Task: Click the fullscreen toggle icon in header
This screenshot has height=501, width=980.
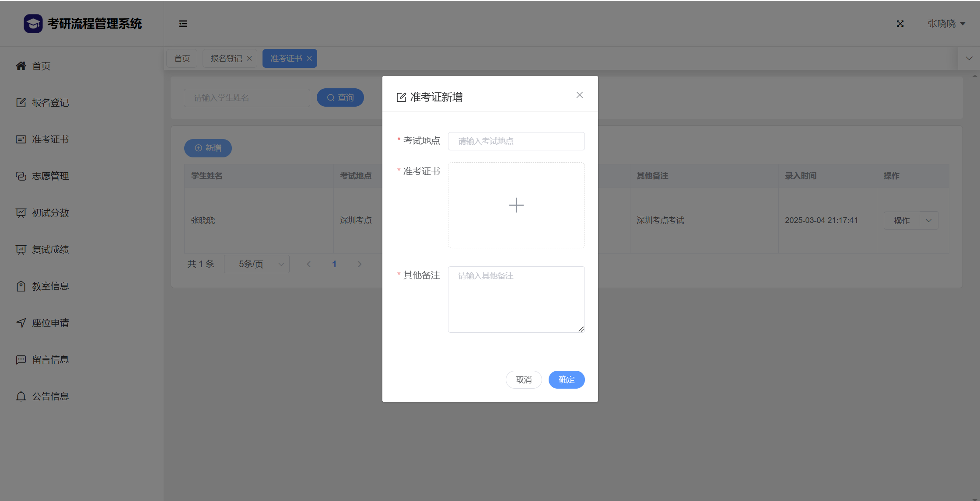Action: coord(900,24)
